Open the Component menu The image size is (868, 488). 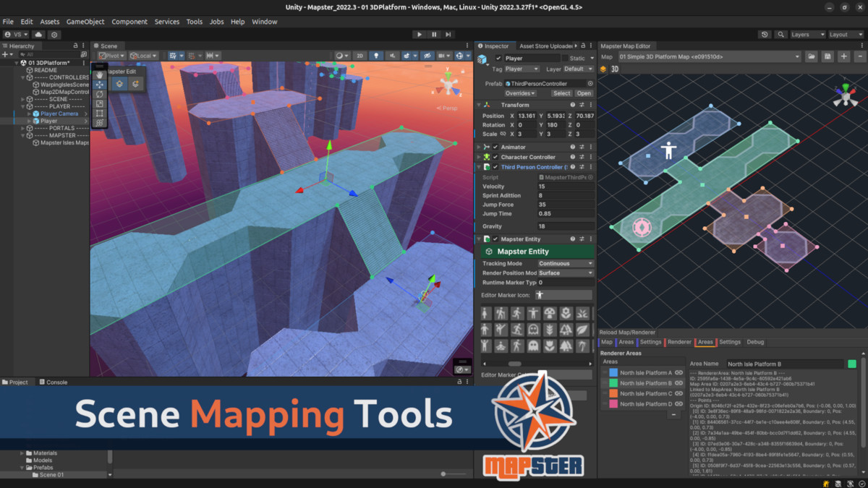(129, 22)
